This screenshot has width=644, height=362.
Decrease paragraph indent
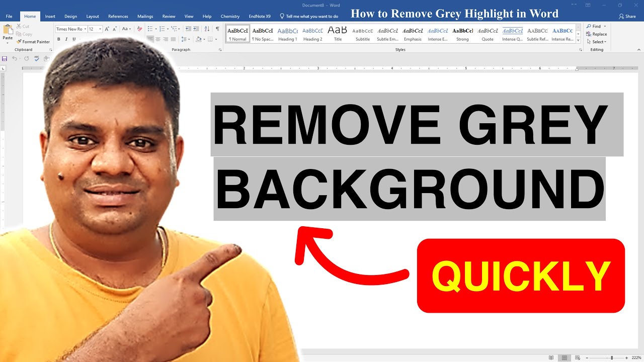[188, 29]
